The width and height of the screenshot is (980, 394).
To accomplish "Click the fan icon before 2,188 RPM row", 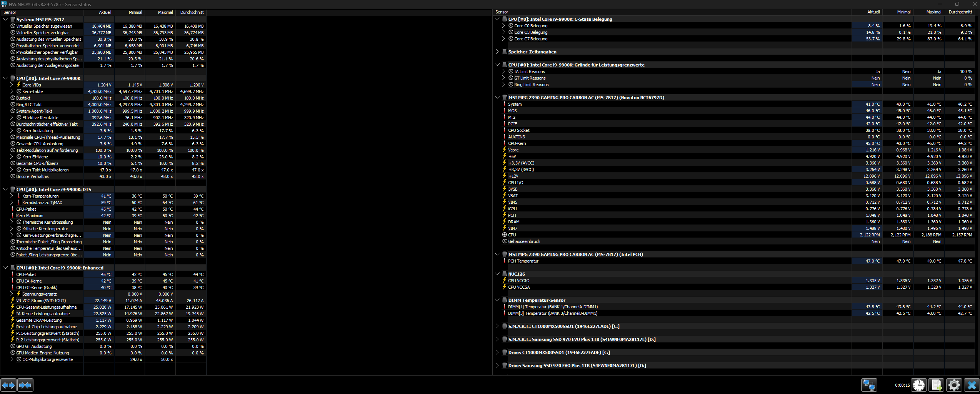I will [x=505, y=235].
